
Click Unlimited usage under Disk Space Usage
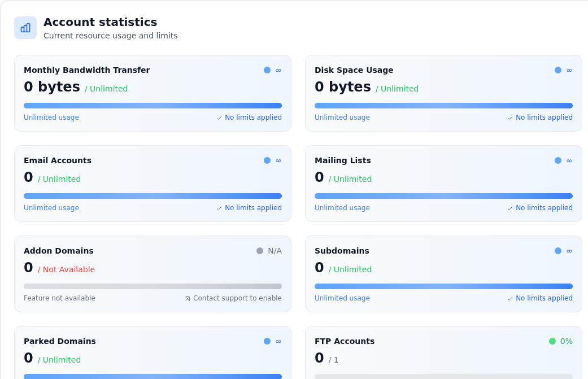pyautogui.click(x=342, y=117)
